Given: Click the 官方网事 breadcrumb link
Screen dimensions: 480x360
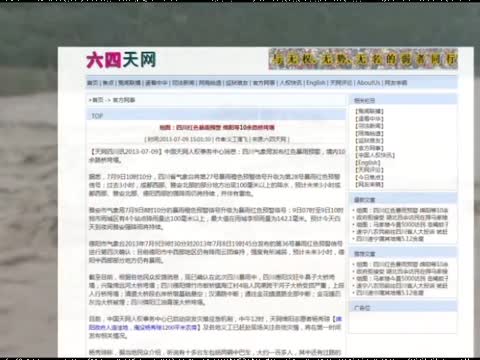Looking at the screenshot, I should click(x=124, y=100).
